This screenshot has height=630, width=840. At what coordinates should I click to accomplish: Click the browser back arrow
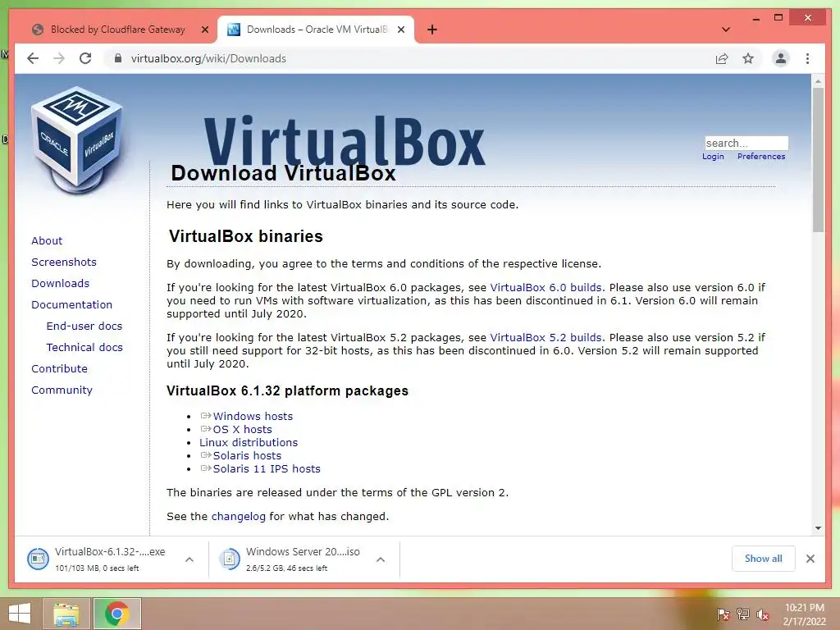pos(33,58)
